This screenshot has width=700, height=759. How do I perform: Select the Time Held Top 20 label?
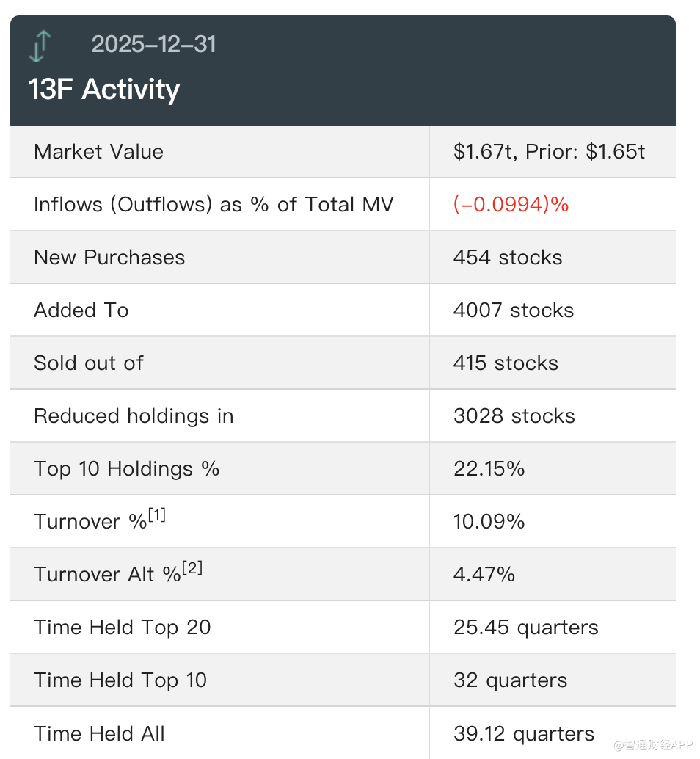click(x=122, y=628)
